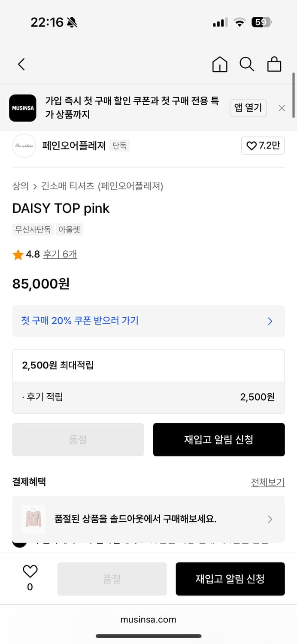Tap the 재입고 알림 신청 button

(x=219, y=439)
